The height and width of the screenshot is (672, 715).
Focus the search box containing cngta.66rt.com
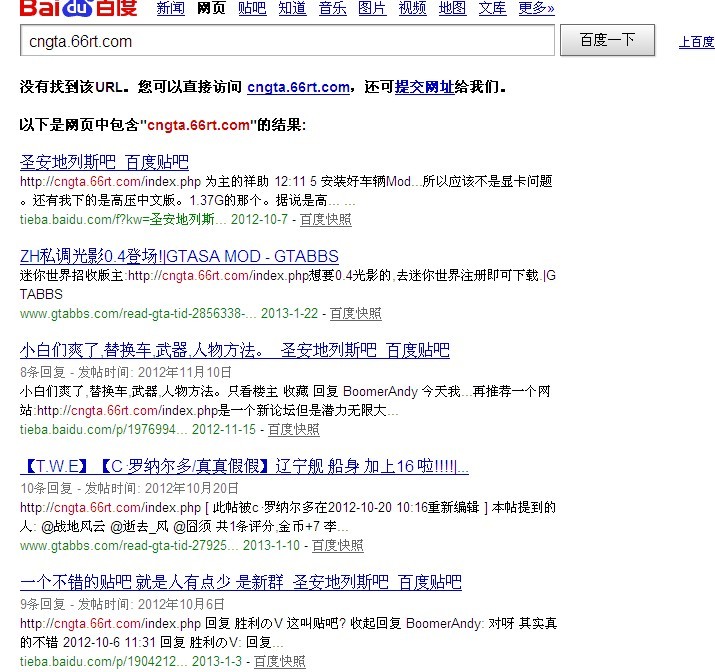tap(287, 41)
